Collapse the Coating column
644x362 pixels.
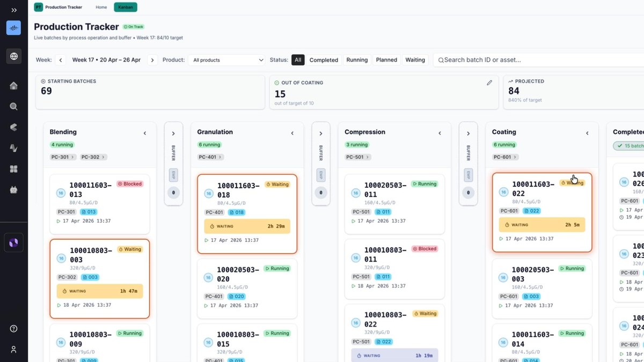point(587,133)
